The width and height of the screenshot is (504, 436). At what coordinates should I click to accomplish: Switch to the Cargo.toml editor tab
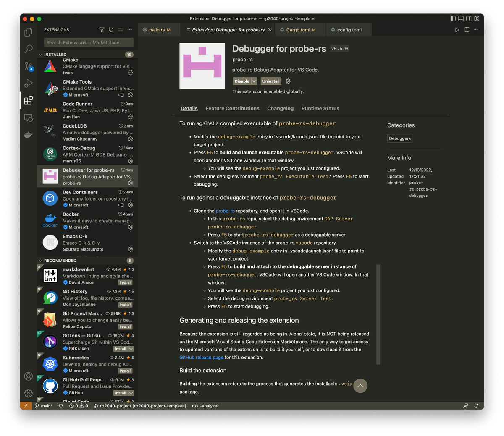click(x=298, y=30)
